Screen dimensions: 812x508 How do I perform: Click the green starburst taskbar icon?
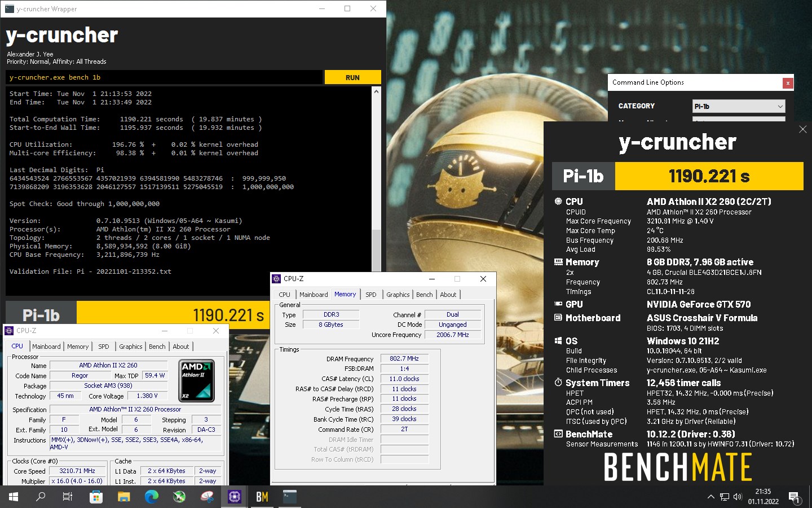point(179,497)
